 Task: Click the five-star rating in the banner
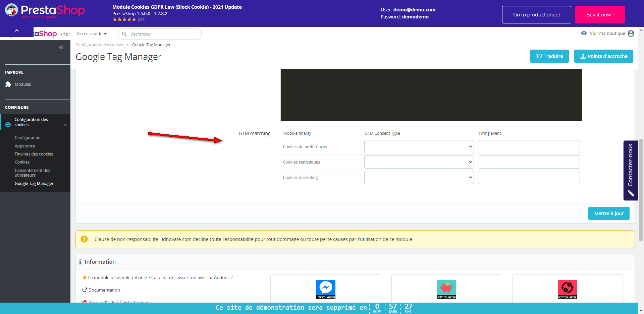pos(124,20)
